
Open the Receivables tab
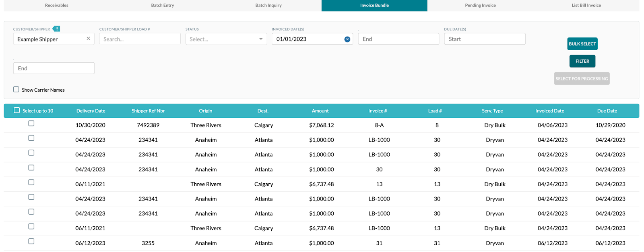(57, 5)
